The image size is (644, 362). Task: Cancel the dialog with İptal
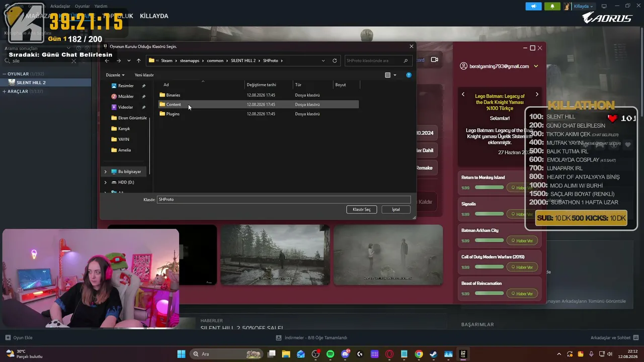(396, 209)
